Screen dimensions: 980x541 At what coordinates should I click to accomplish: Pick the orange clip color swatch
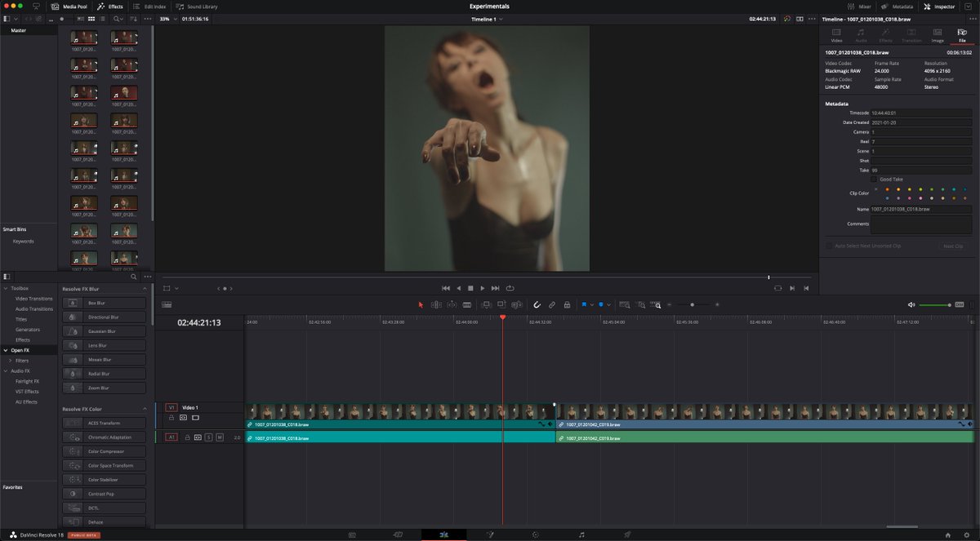(887, 190)
